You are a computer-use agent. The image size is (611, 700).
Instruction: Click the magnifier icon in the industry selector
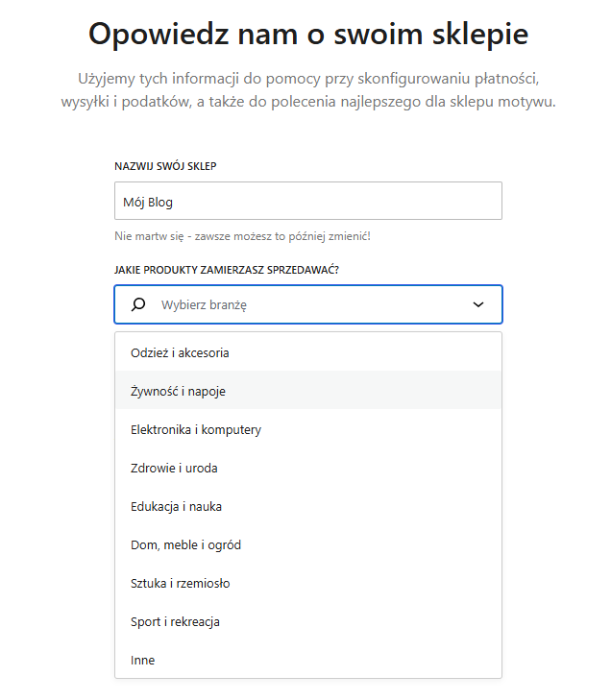(138, 304)
